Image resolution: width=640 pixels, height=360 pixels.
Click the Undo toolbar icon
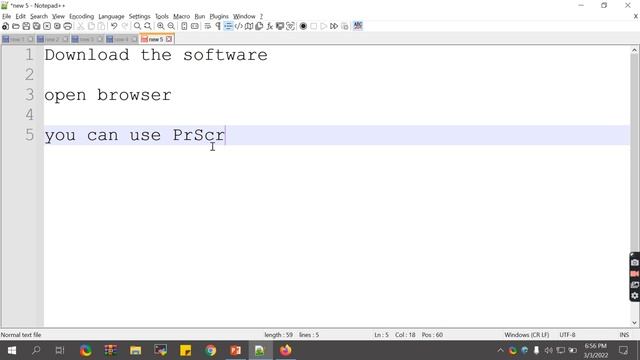[x=114, y=26]
